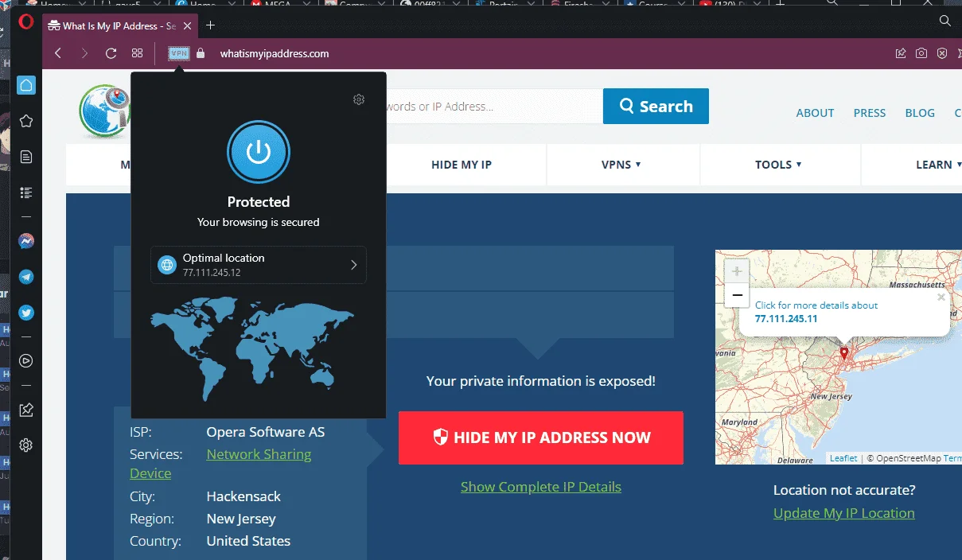Image resolution: width=962 pixels, height=560 pixels.
Task: Zoom out on the map
Action: pos(737,294)
